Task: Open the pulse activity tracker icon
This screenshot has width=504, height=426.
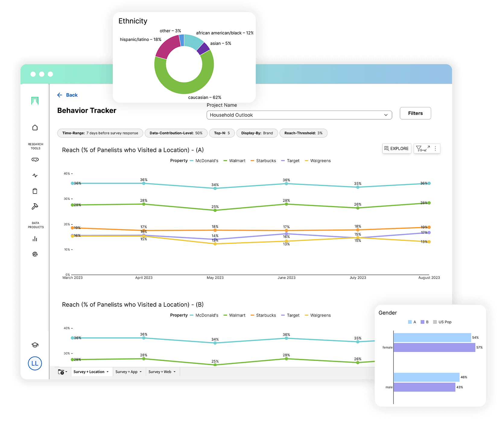Action: tap(35, 175)
